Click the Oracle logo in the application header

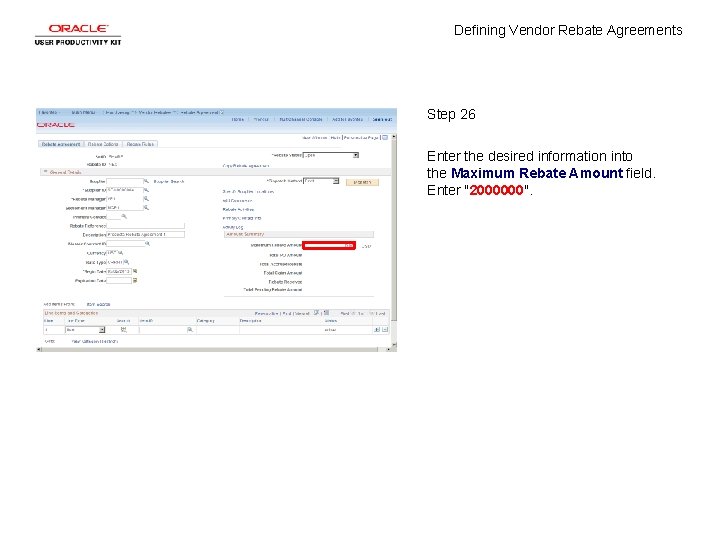56,125
